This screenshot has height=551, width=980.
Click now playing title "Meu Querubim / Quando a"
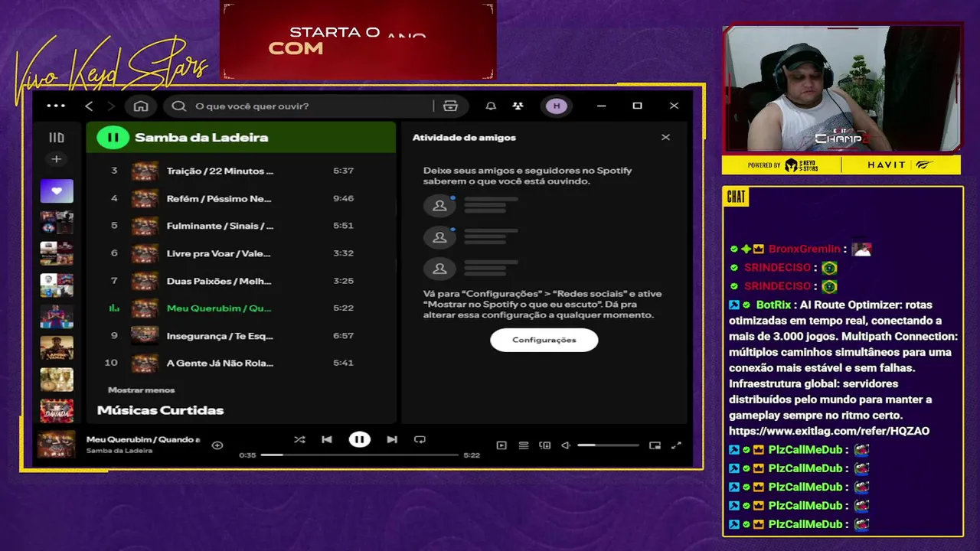[x=143, y=440]
